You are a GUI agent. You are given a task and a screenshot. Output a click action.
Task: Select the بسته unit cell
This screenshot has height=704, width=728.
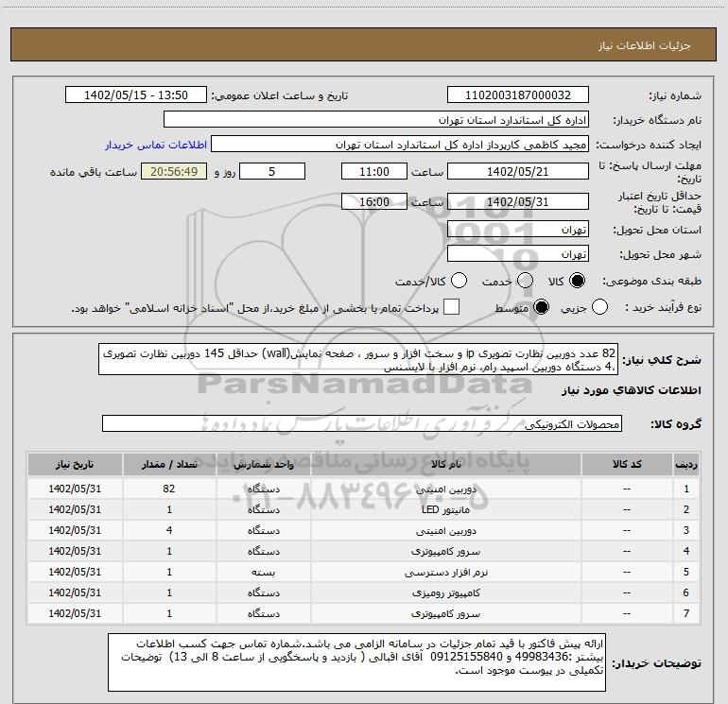pos(263,573)
